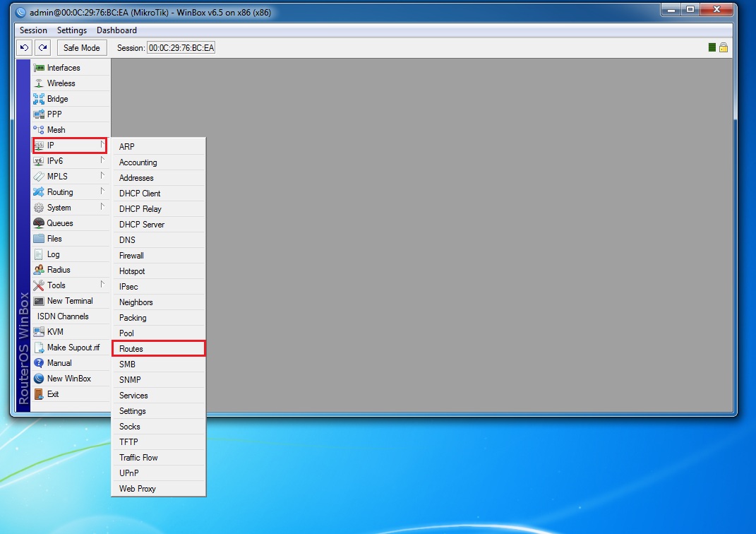Click the MPLS sidebar icon
Screen dimensions: 756x534
click(x=39, y=177)
